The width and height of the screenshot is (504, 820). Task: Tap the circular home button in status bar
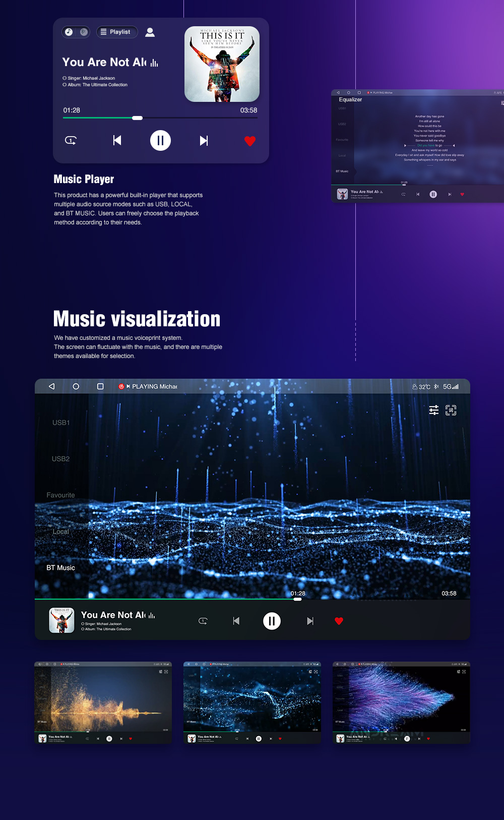click(x=76, y=386)
